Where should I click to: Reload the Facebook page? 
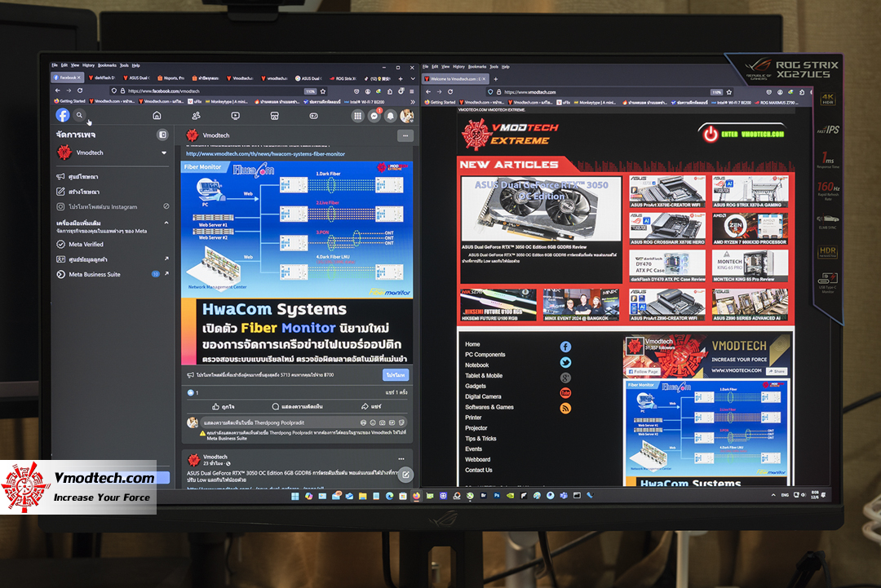click(80, 91)
